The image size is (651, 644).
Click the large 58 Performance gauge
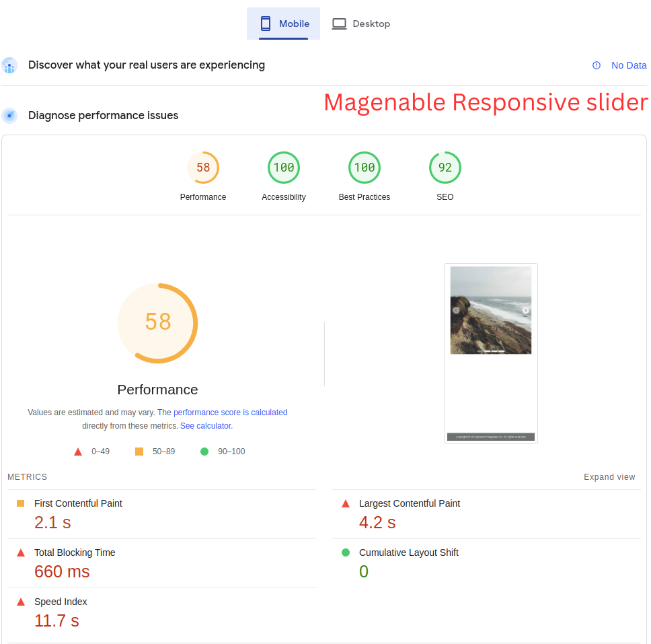pyautogui.click(x=158, y=323)
